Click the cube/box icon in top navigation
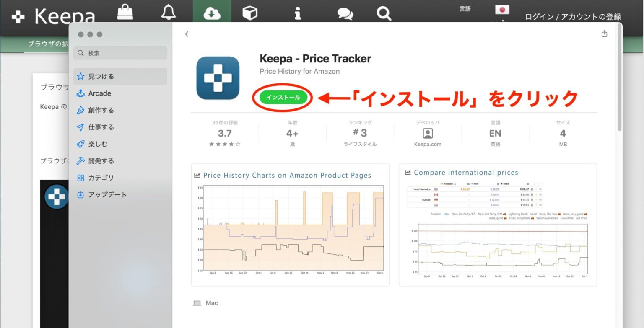This screenshot has height=328, width=644. coord(249,13)
